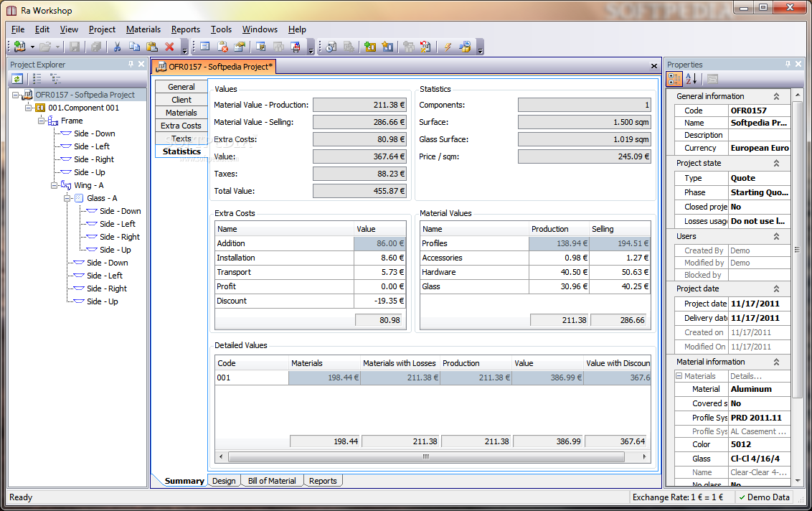This screenshot has width=812, height=511.
Task: Pin the Properties panel
Action: click(788, 64)
